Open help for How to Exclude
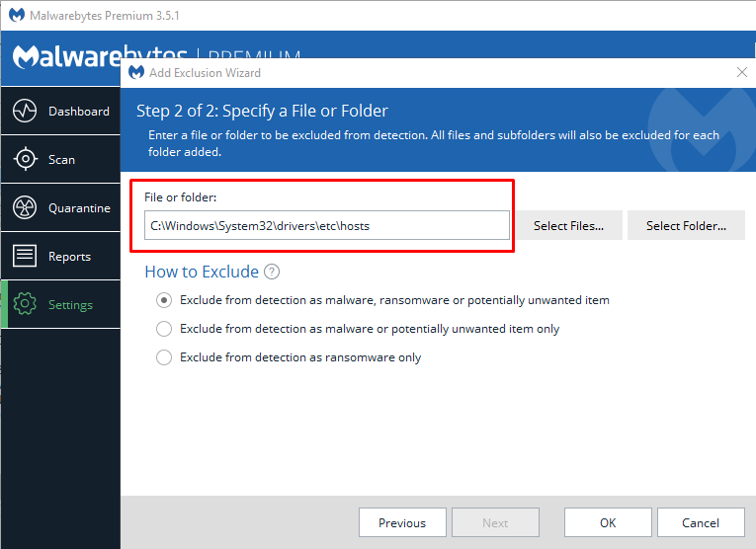This screenshot has width=756, height=549. (x=272, y=272)
